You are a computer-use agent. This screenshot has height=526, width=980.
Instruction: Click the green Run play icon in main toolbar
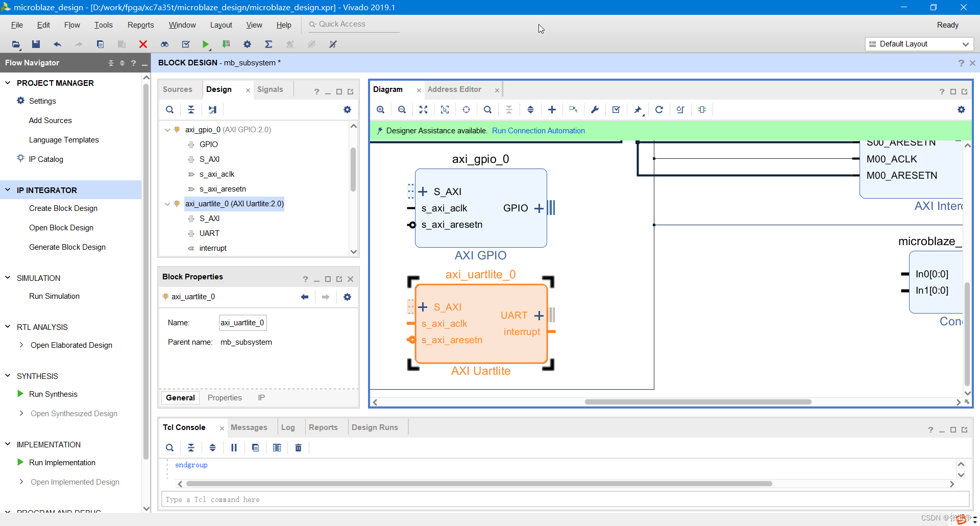point(205,44)
